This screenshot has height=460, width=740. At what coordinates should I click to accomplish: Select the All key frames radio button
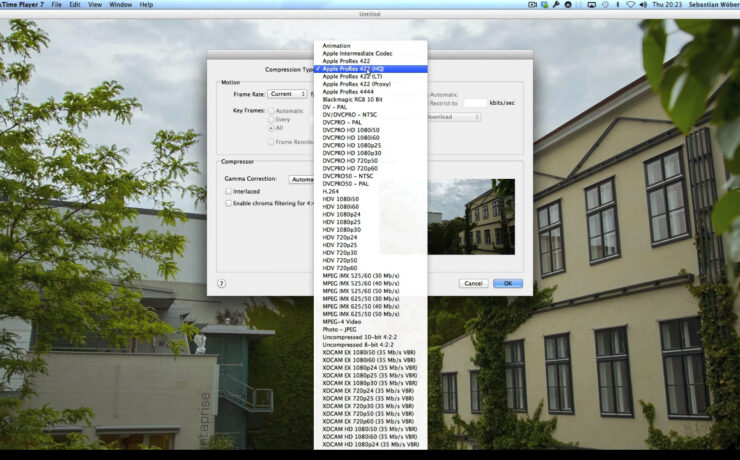tap(271, 128)
